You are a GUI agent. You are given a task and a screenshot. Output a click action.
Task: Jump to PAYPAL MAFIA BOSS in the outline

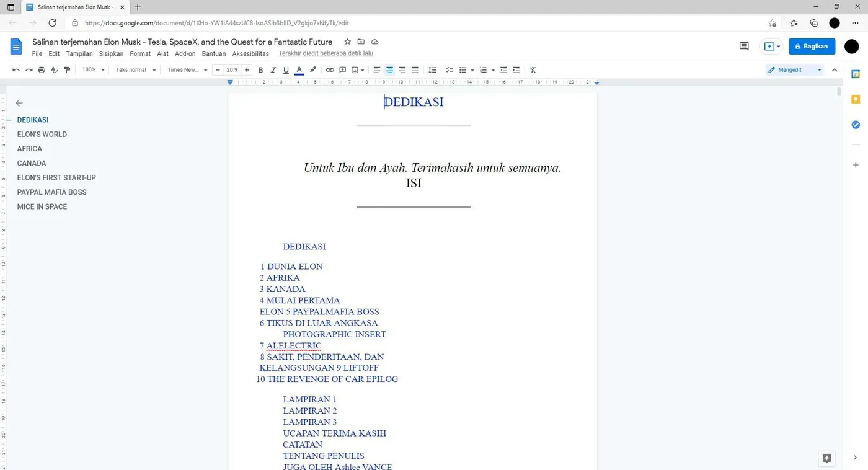[x=52, y=192]
